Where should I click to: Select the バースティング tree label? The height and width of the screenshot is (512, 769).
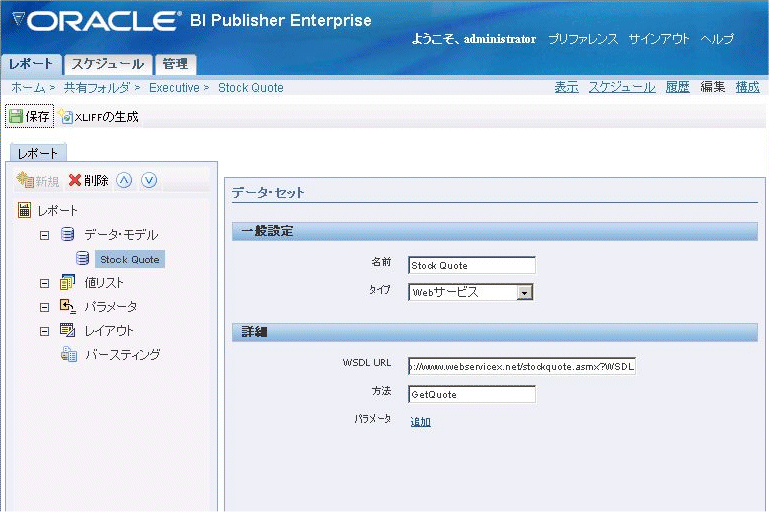click(x=123, y=355)
